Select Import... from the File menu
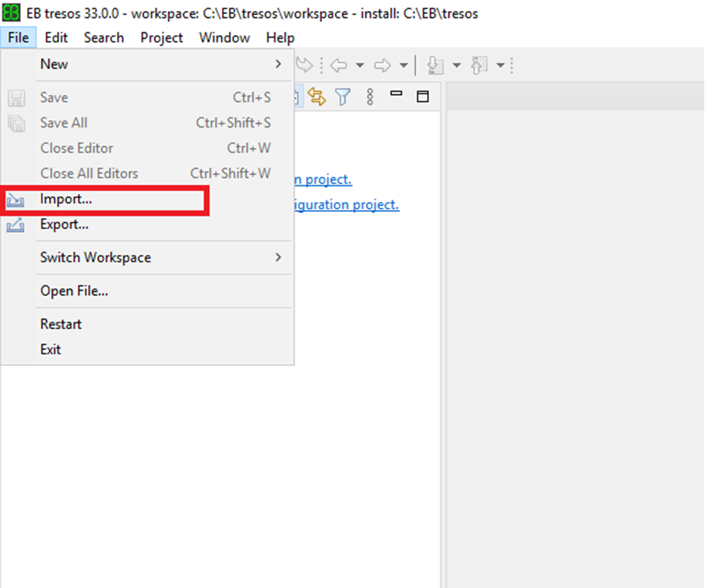The height and width of the screenshot is (588, 705). 66,199
